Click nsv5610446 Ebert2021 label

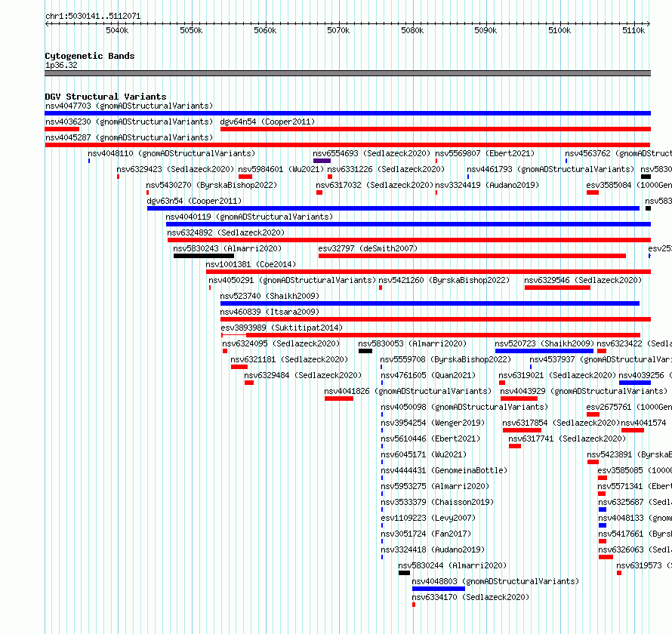coord(430,439)
